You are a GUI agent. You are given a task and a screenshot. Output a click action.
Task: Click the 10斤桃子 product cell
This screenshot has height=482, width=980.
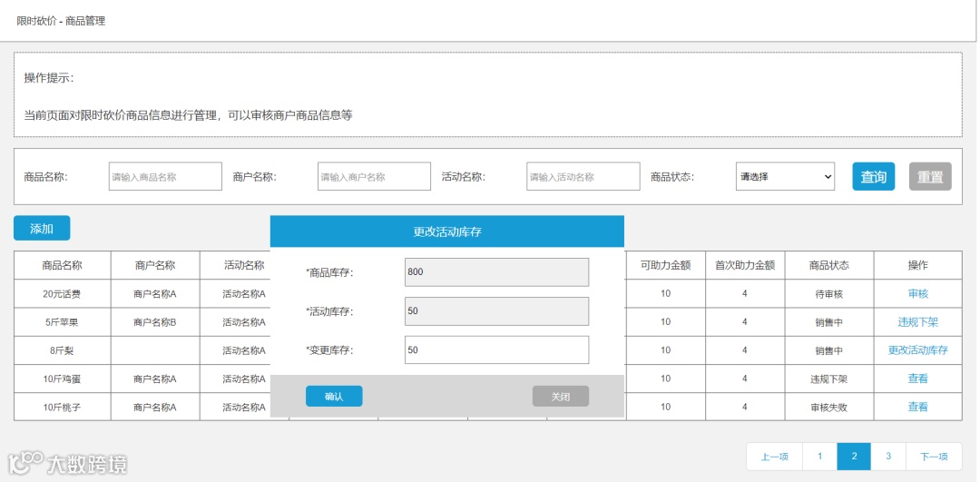click(x=62, y=407)
